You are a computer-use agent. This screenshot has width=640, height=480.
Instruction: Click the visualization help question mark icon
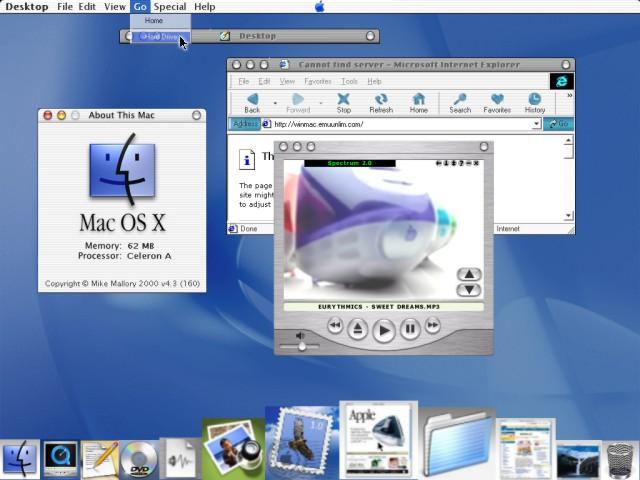click(461, 163)
